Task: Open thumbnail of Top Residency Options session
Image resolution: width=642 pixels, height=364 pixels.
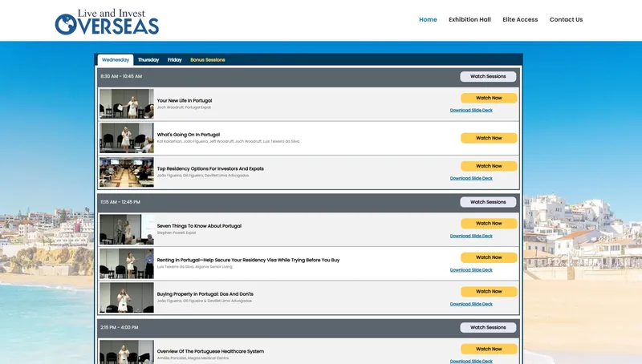Action: click(127, 172)
